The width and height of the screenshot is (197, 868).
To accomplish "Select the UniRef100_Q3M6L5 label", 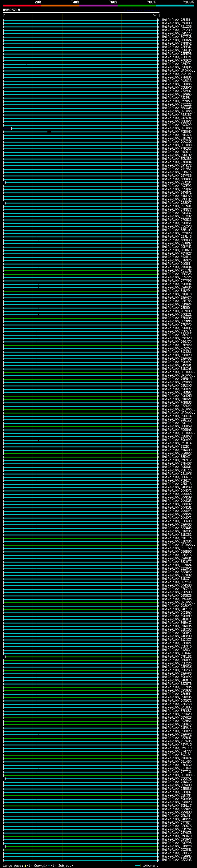I will coord(177,172).
